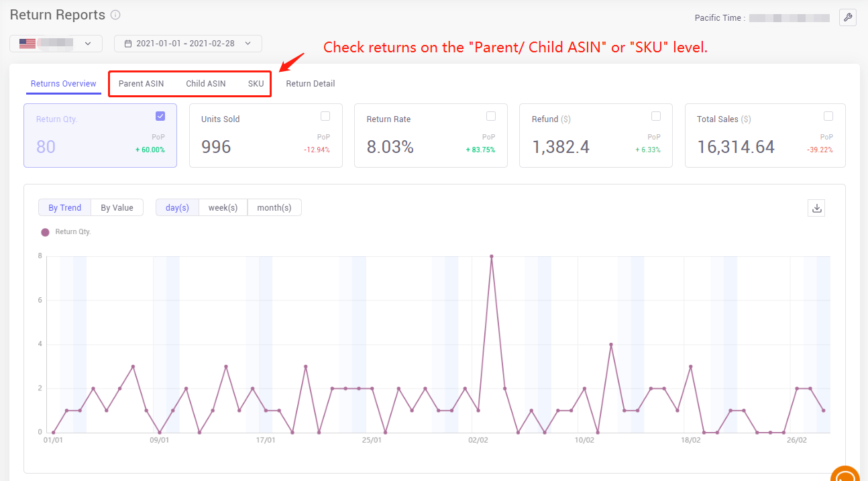The width and height of the screenshot is (868, 481).
Task: Uncheck the Return Qty. metric checkbox
Action: click(160, 115)
